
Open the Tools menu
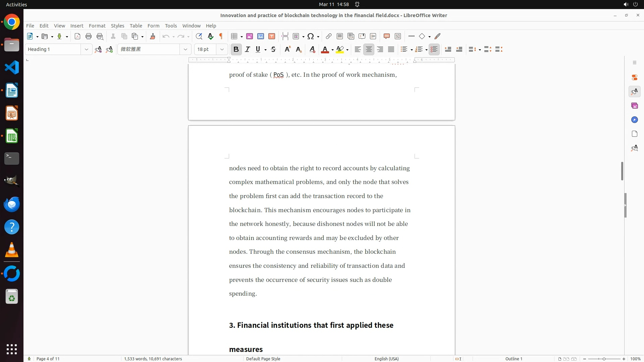pos(171,26)
